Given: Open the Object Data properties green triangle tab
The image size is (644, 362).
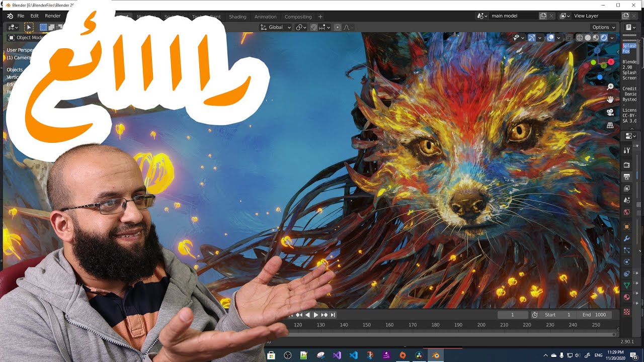Looking at the screenshot, I should [x=627, y=286].
